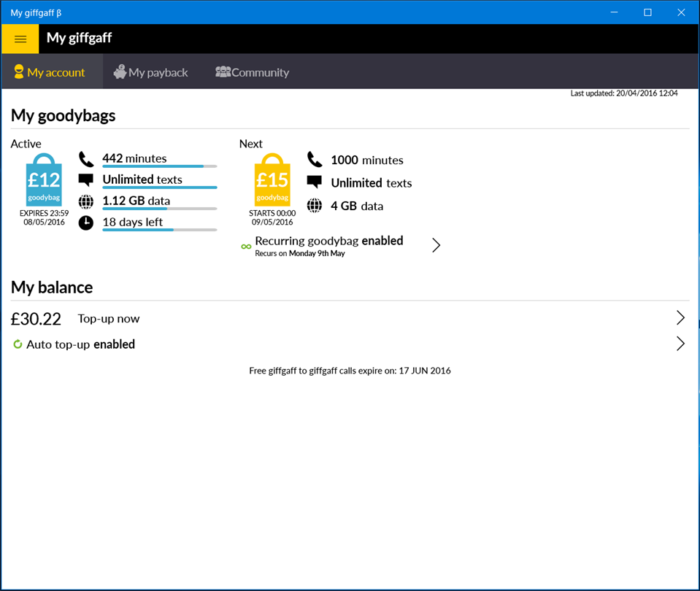The image size is (700, 591).
Task: Click STARTS 00:00 09/05/2016 text
Action: point(272,217)
